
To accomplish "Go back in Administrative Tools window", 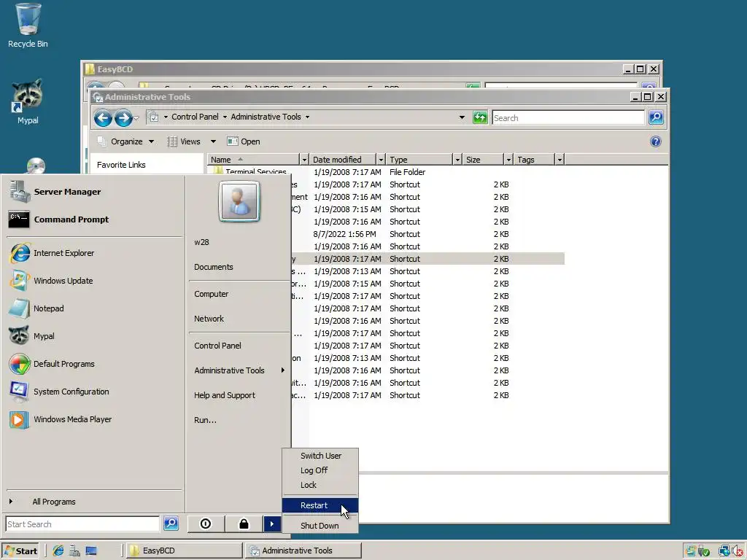I will coord(103,117).
